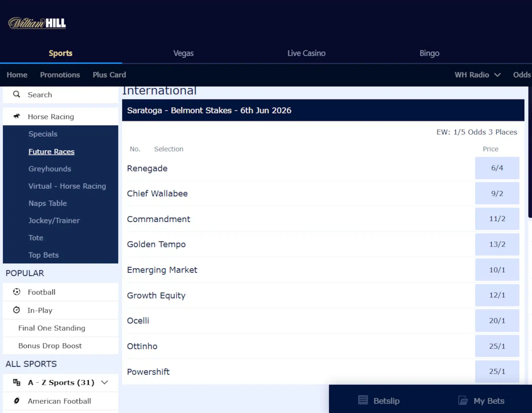
Task: Select Growth Equity at 12/1
Action: (x=497, y=295)
